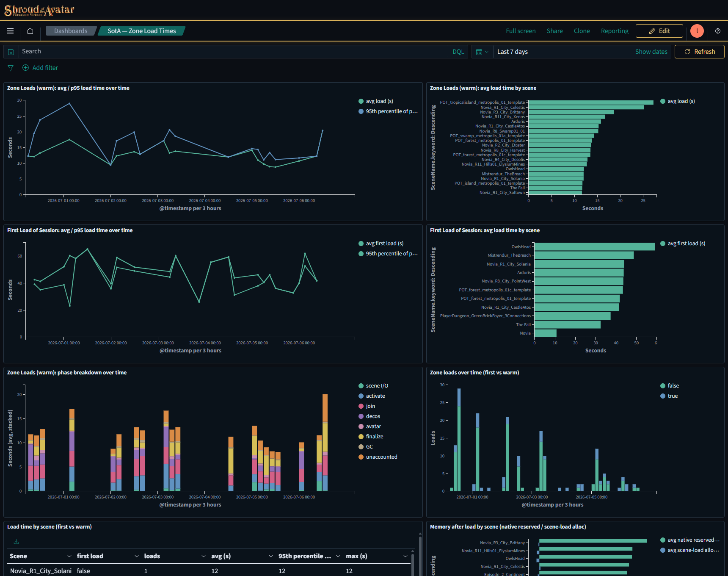Select the SotA — Zone Load Times breadcrumb
This screenshot has height=576, width=728.
[142, 31]
